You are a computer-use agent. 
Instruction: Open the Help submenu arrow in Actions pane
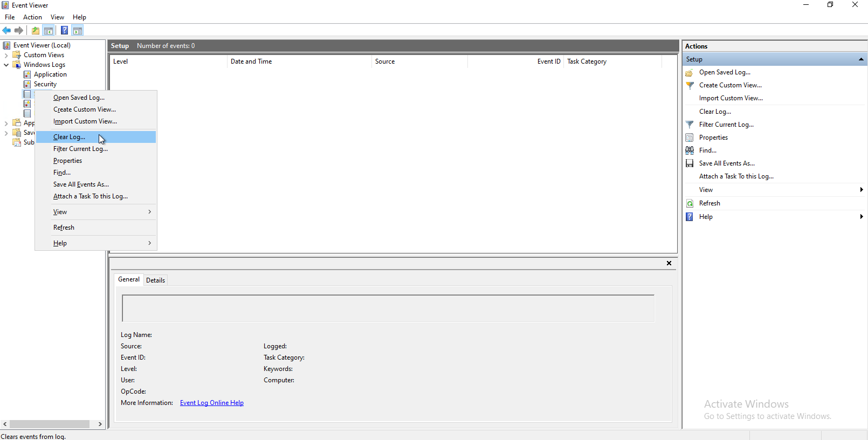(x=862, y=217)
